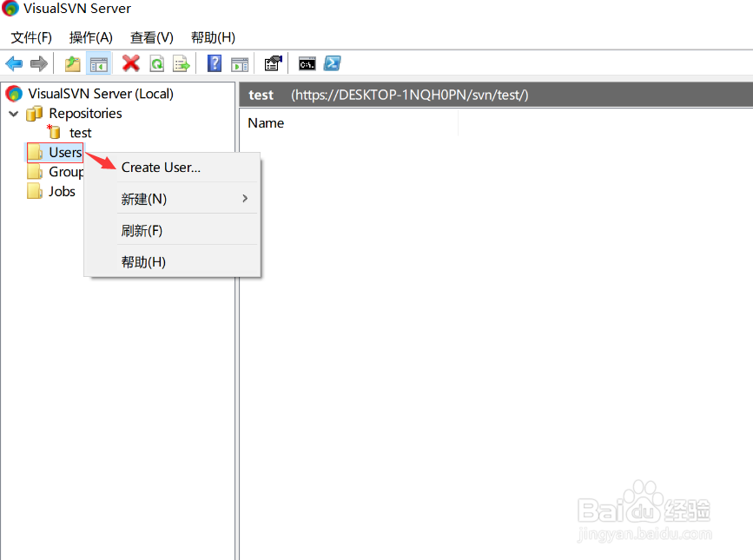Open Help via the question mark icon
Image resolution: width=753 pixels, height=560 pixels.
point(215,63)
